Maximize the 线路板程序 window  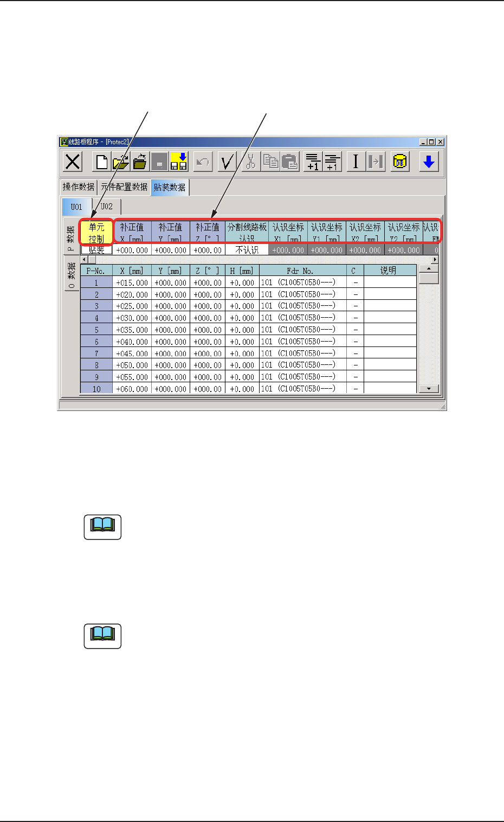coord(431,142)
